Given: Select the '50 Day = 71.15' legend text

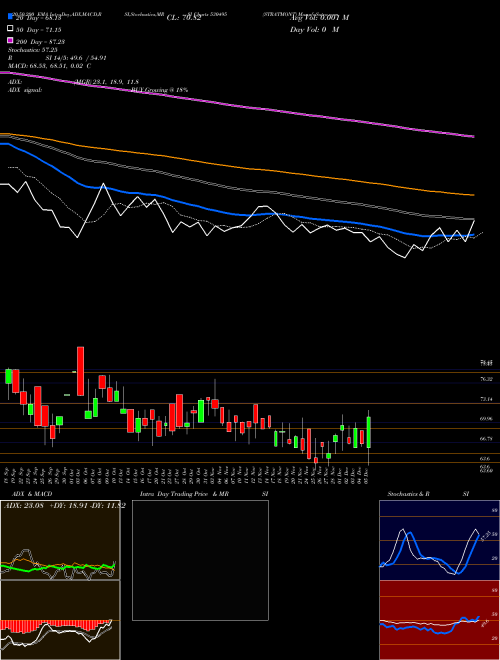Looking at the screenshot, I should [38, 30].
